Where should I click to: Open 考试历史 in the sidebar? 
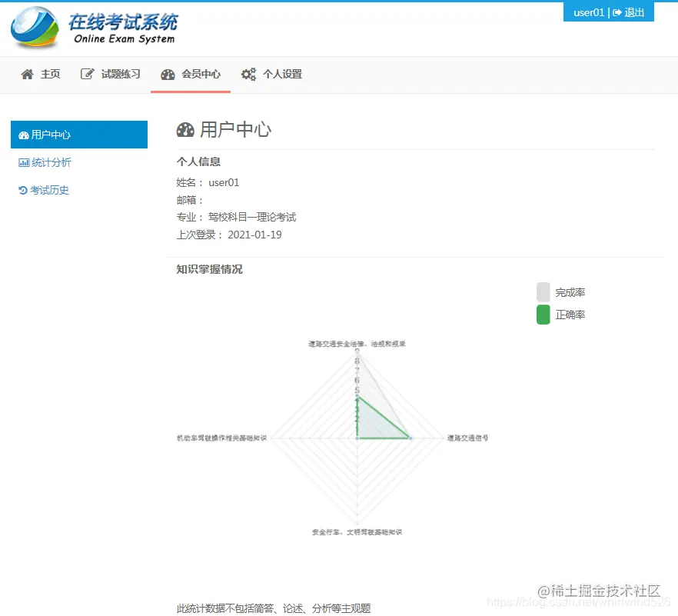pos(79,190)
